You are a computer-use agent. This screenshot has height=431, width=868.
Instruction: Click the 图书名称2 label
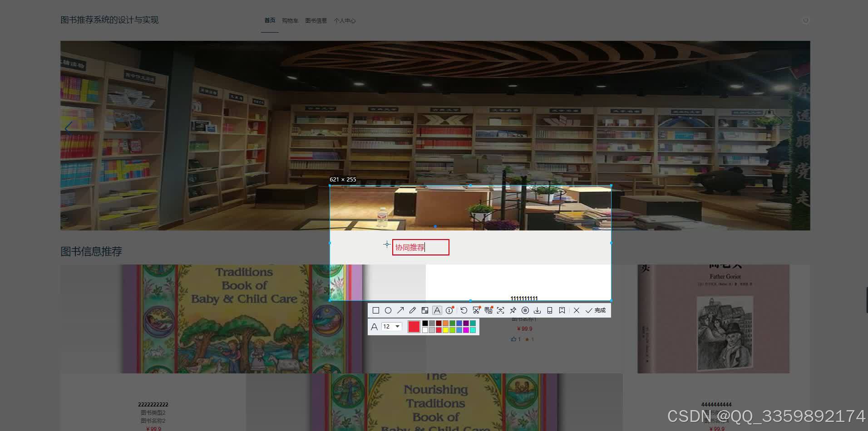153,421
